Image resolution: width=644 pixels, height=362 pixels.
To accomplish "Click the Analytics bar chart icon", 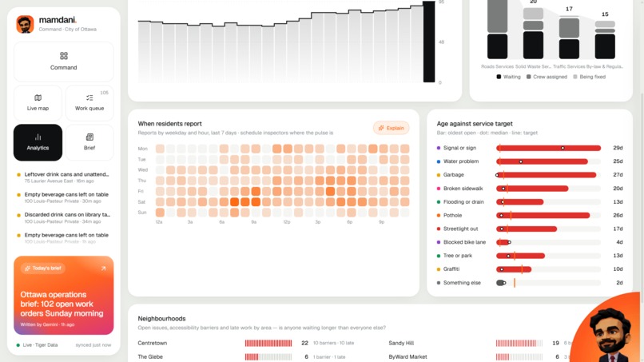I will [x=38, y=137].
